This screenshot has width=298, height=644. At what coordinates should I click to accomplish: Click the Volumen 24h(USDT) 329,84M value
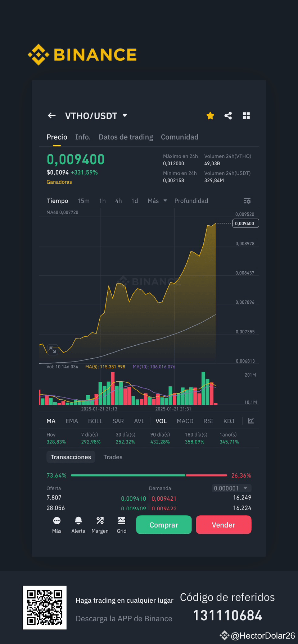pos(214,180)
